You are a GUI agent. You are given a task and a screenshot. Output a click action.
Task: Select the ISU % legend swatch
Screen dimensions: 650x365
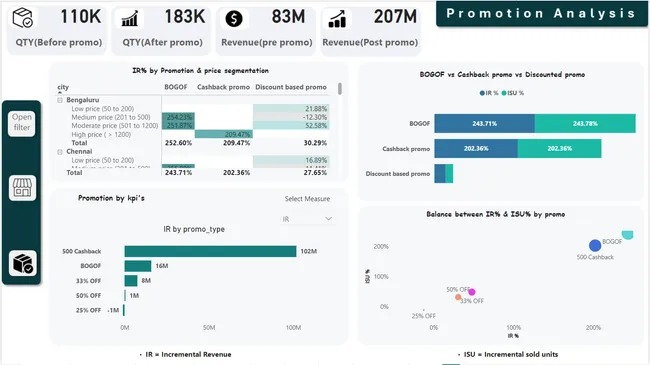[x=504, y=93]
